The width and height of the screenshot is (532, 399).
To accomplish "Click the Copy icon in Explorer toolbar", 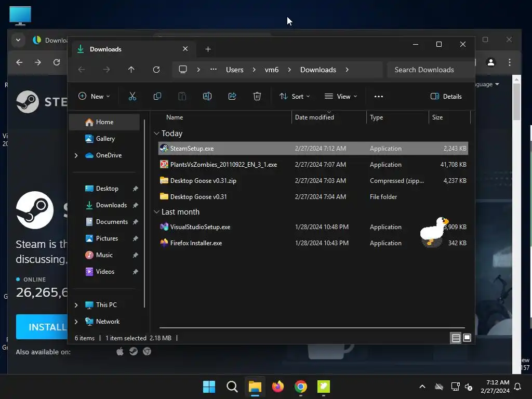I will [x=157, y=96].
